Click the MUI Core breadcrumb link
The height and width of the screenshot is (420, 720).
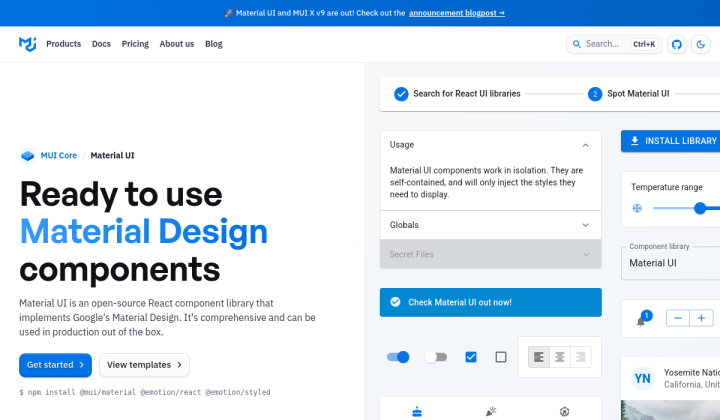point(59,156)
